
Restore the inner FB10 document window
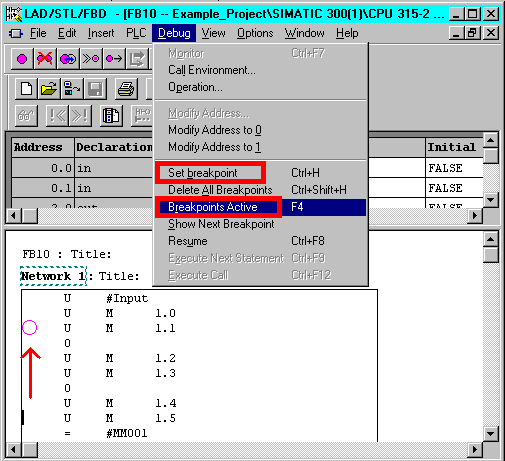473,33
